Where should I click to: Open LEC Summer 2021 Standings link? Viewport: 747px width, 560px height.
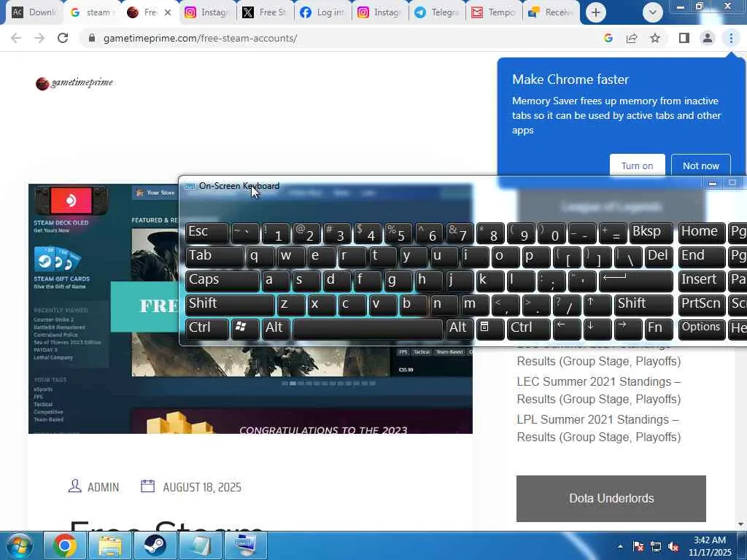(599, 390)
